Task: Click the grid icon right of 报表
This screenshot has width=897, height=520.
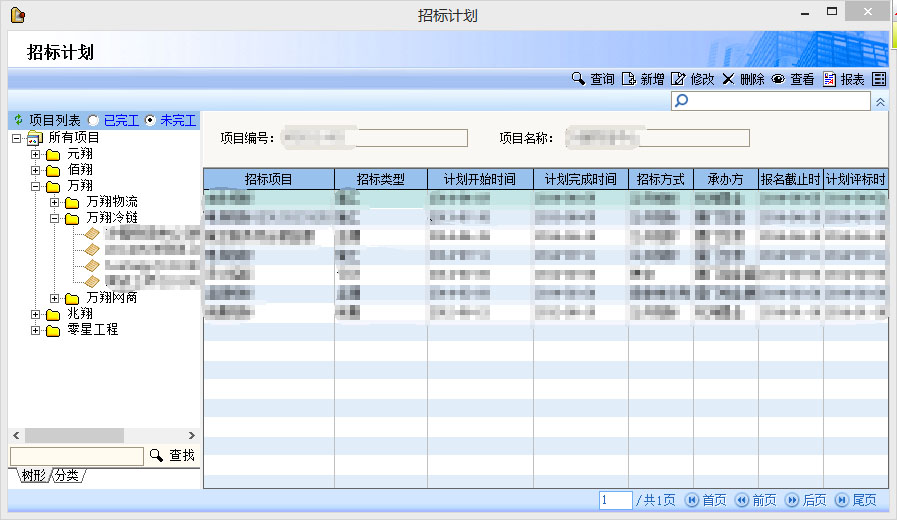Action: tap(879, 79)
